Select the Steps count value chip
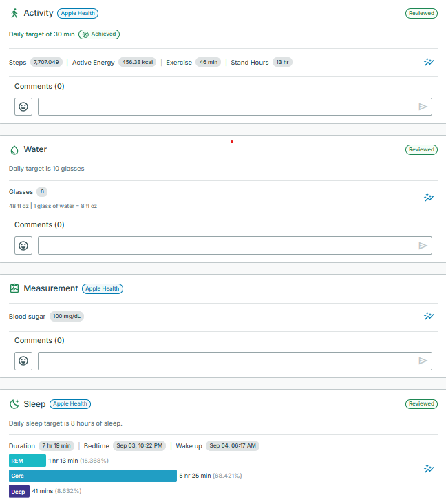The image size is (446, 504). coord(46,62)
